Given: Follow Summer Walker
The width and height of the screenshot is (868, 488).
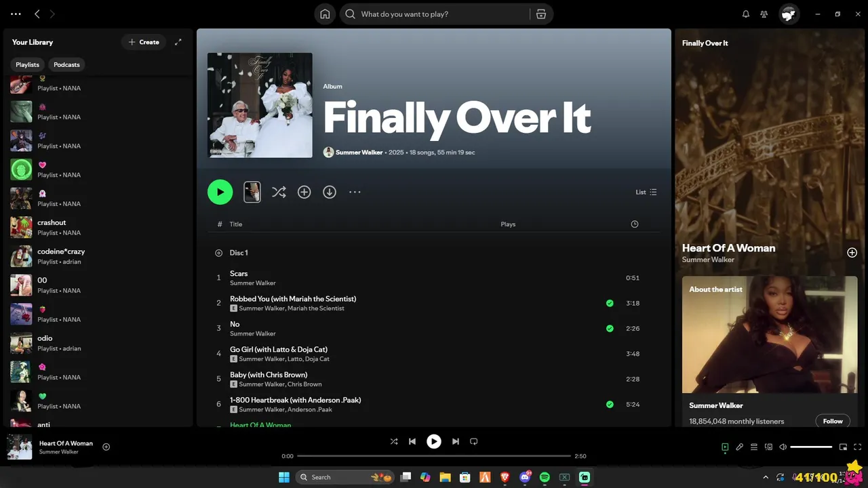Looking at the screenshot, I should coord(833,421).
